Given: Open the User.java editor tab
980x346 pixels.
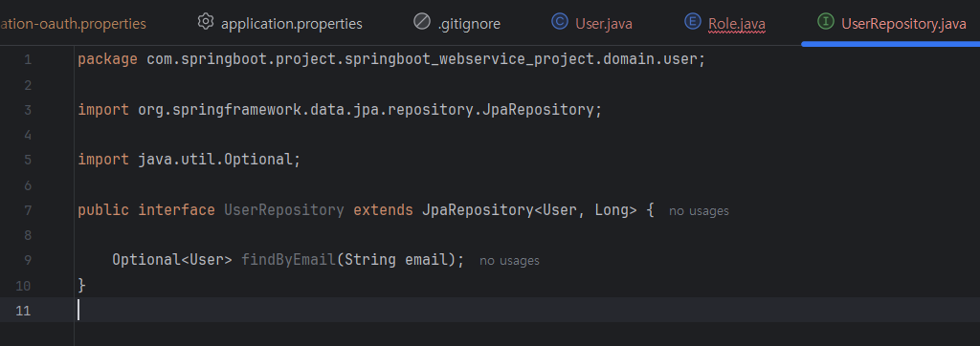Looking at the screenshot, I should point(591,23).
